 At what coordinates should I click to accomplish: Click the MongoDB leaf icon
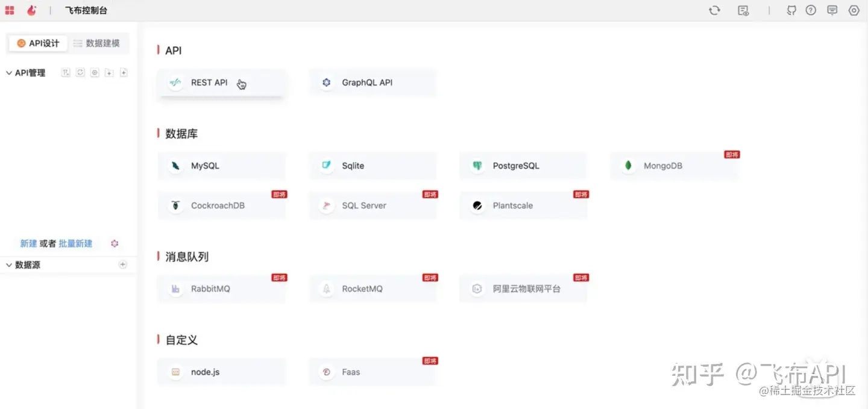tap(628, 166)
